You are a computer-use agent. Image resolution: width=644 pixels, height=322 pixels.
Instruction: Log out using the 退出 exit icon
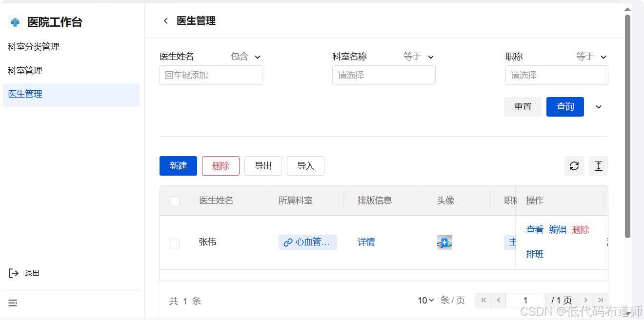click(x=14, y=273)
